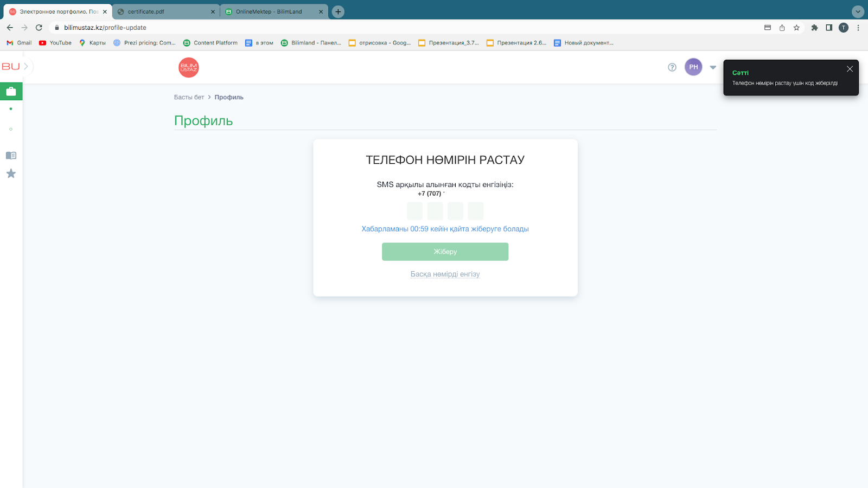Viewport: 868px width, 488px height.
Task: Open the Content Platform bookmark
Action: point(210,43)
